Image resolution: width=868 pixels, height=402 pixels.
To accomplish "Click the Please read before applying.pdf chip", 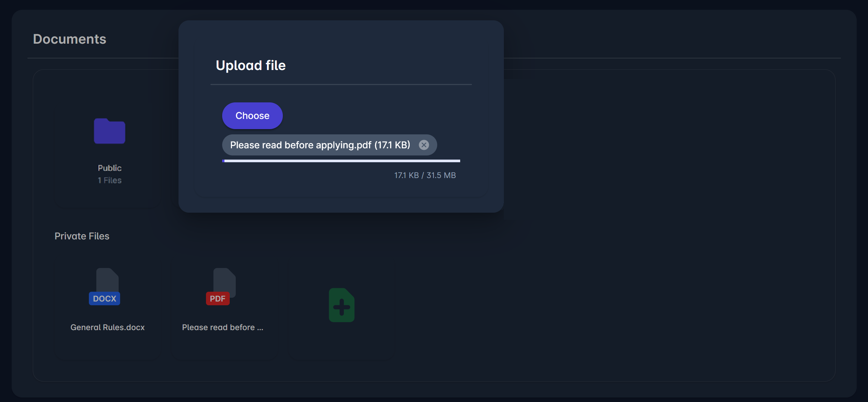I will point(320,145).
